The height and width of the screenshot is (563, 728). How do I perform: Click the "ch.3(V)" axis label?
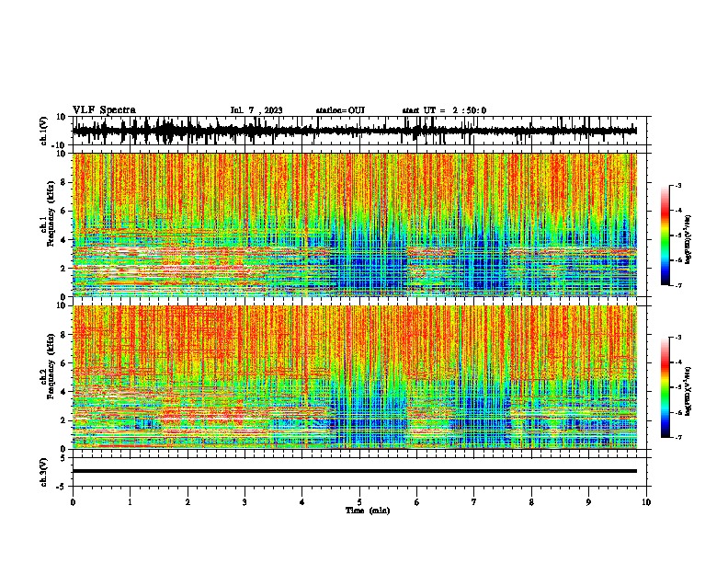click(x=44, y=473)
